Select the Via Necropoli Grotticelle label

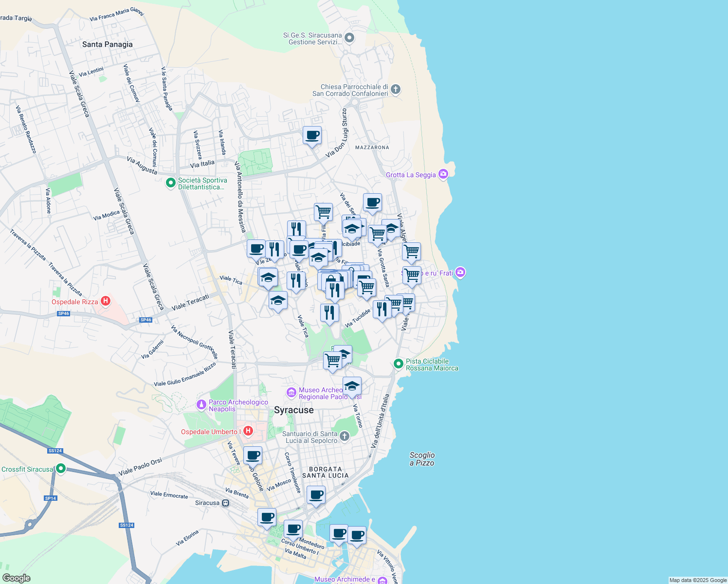[195, 342]
